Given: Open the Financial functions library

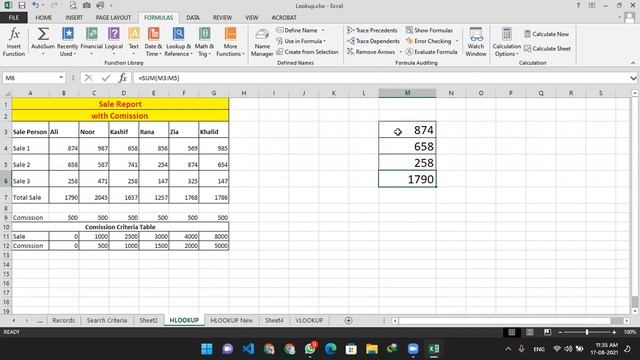Looking at the screenshot, I should [91, 42].
